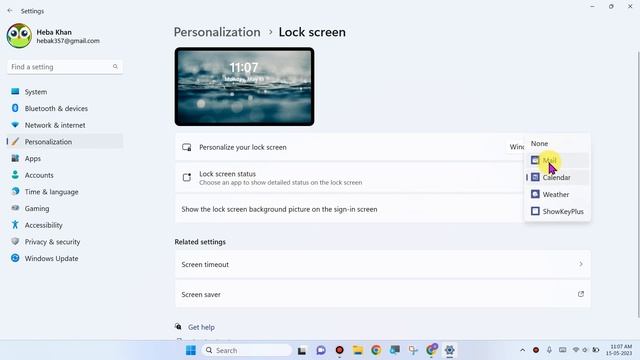
Task: Click the back arrow in Settings
Action: point(10,11)
